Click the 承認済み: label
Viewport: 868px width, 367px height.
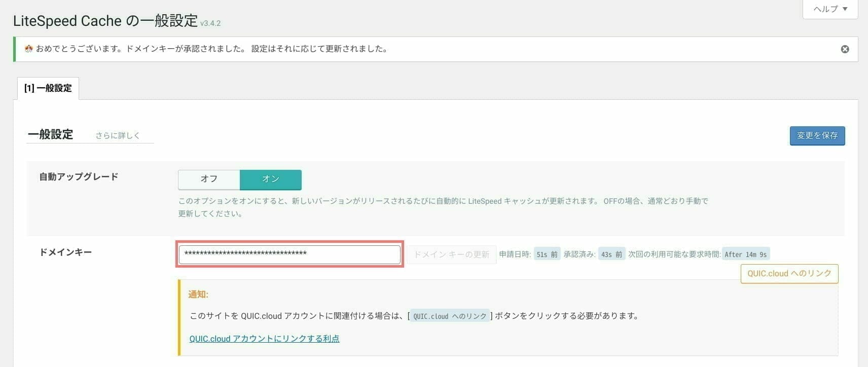(x=580, y=254)
